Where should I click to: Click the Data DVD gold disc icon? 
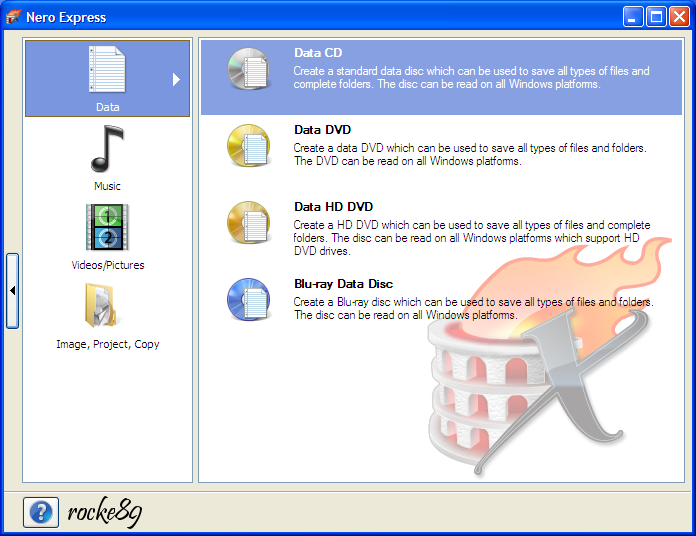249,146
